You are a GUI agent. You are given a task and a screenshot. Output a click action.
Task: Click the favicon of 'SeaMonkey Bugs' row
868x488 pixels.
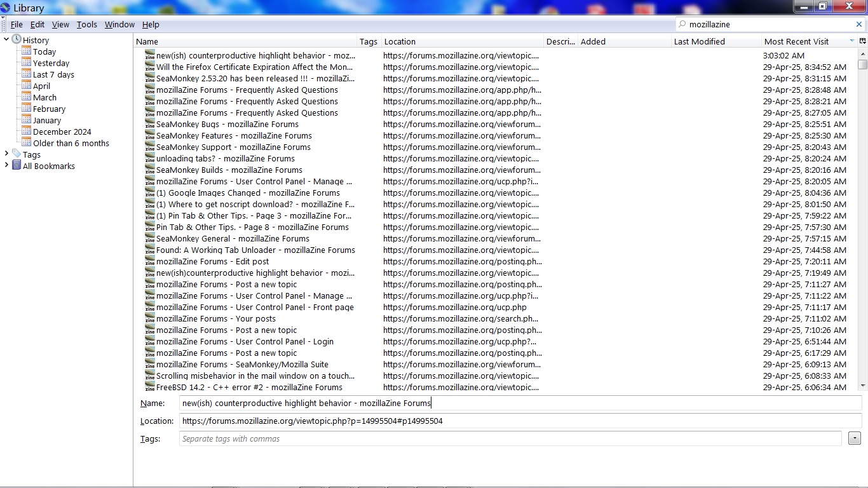pos(150,124)
